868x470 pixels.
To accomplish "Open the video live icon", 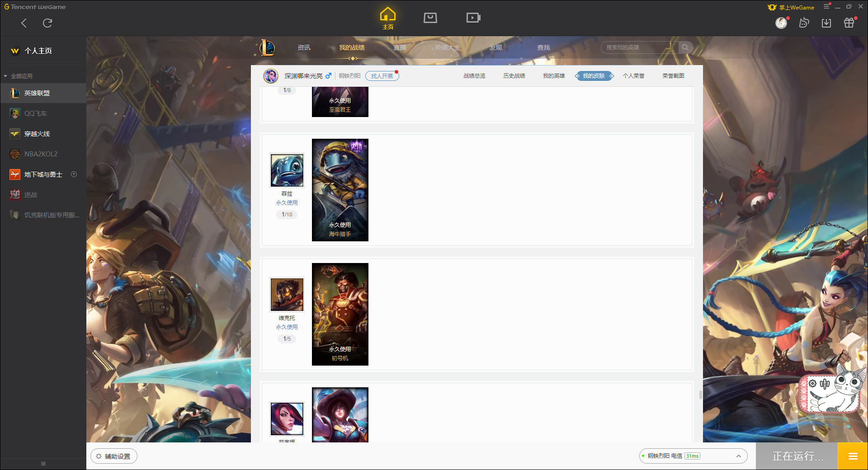I will point(473,18).
